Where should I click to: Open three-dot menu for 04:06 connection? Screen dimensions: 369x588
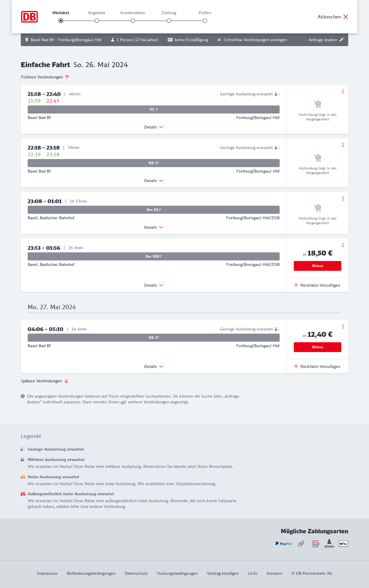point(343,326)
